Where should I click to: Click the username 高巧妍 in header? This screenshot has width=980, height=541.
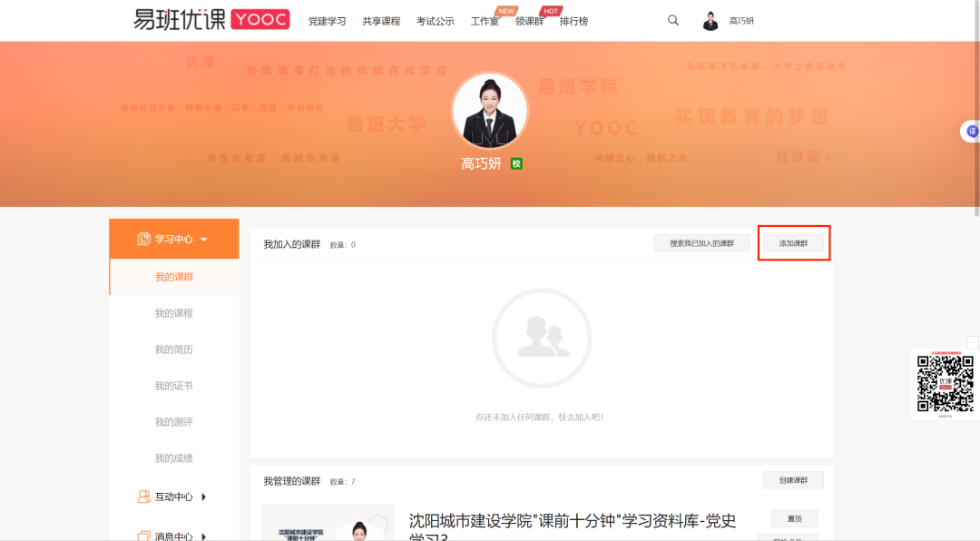coord(741,21)
